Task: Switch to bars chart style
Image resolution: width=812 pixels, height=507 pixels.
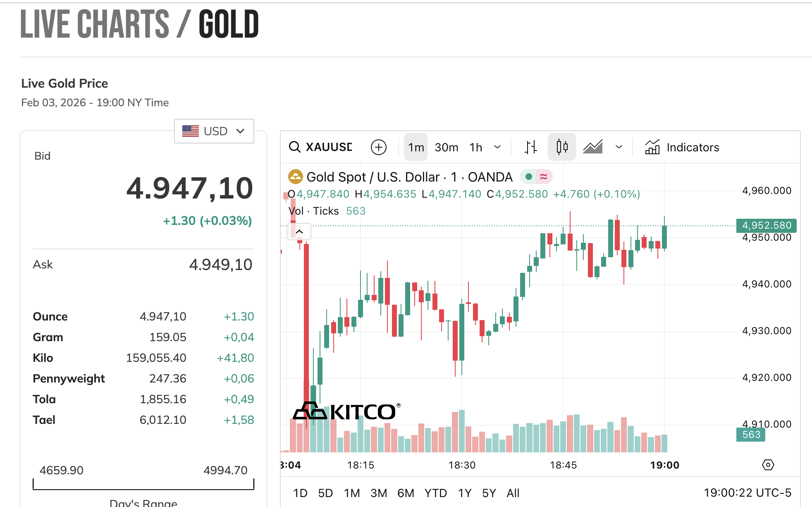Action: tap(531, 147)
